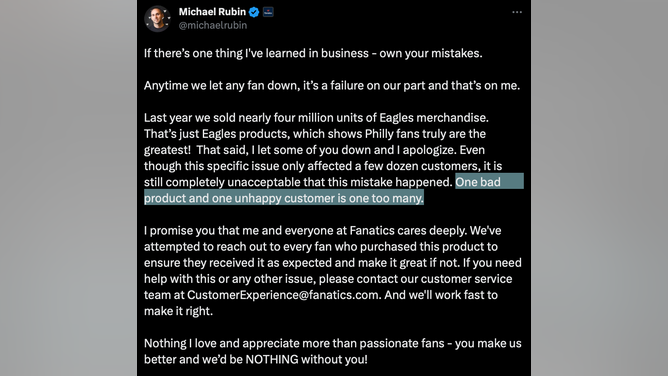This screenshot has width=668, height=376.
Task: Click the affiliate badge beside the verified checkmark
Action: pos(268,12)
